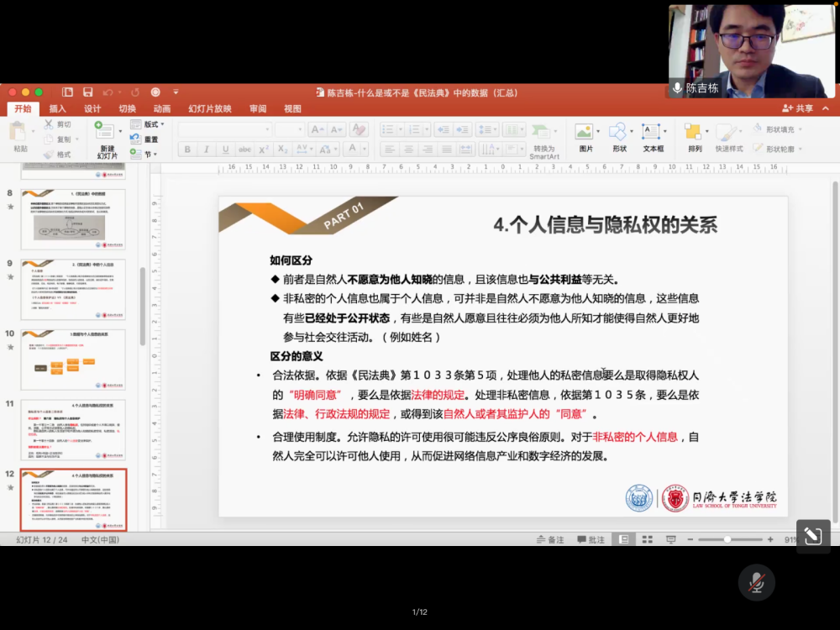Viewport: 840px width, 630px height.
Task: Open the quick access toolbar customize arrow
Action: (x=176, y=92)
